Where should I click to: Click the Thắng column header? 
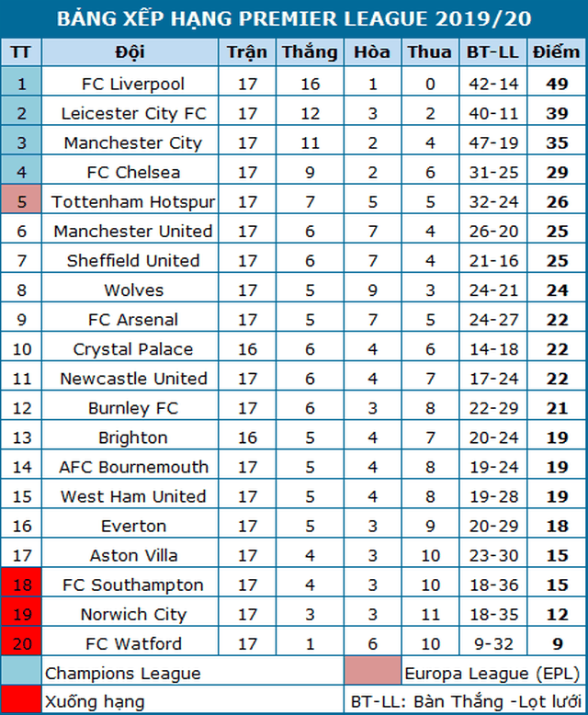tap(310, 52)
